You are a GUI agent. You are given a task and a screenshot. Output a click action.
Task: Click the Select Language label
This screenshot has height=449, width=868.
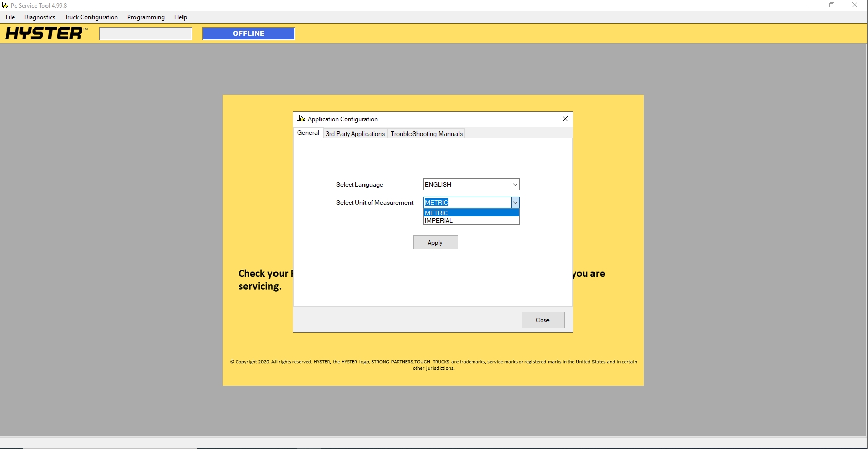pyautogui.click(x=359, y=185)
